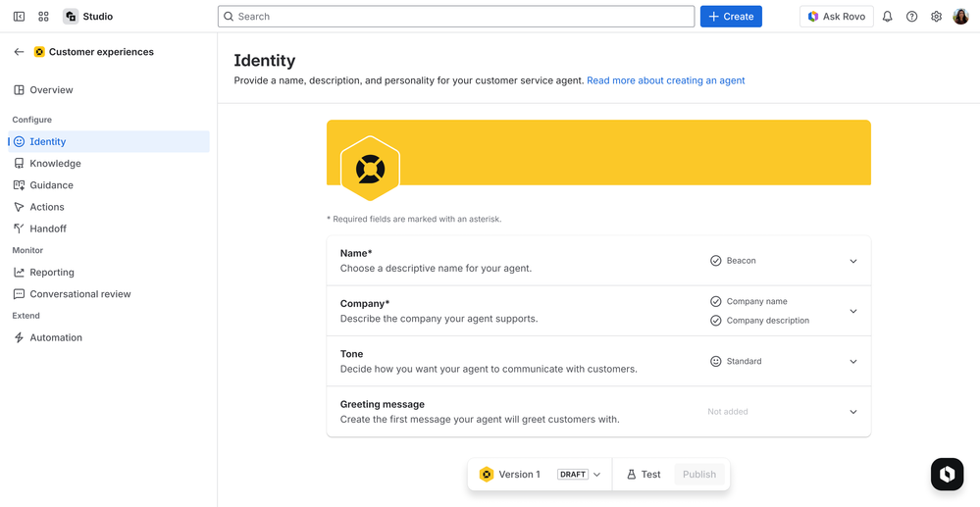Expand the Tone section chevron
The width and height of the screenshot is (980, 507).
point(852,362)
